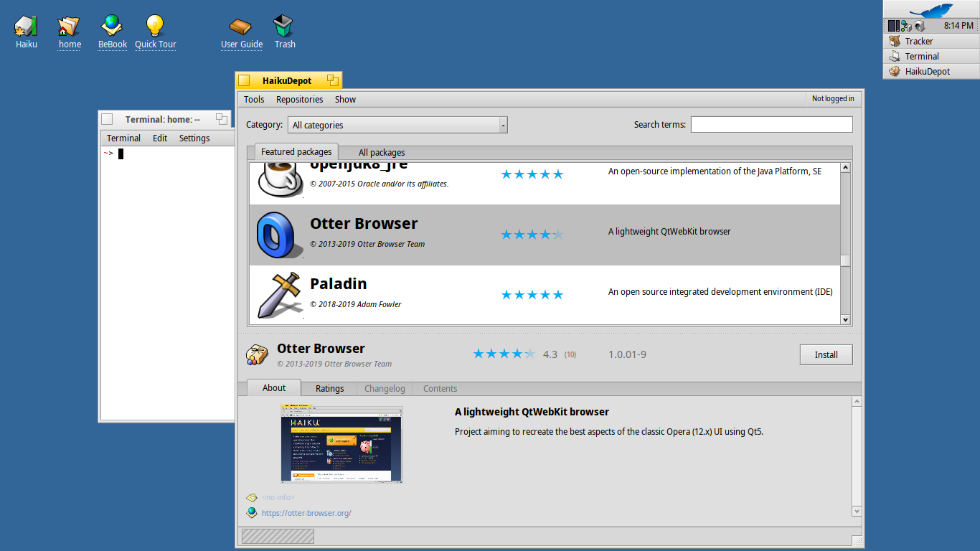Switch to the Ratings tab
Screen dimensions: 980x551
click(x=329, y=388)
